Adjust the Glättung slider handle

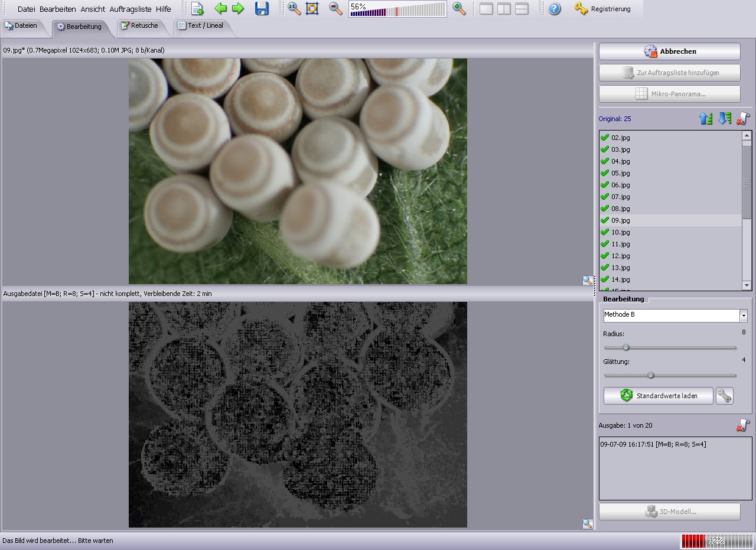pos(651,375)
